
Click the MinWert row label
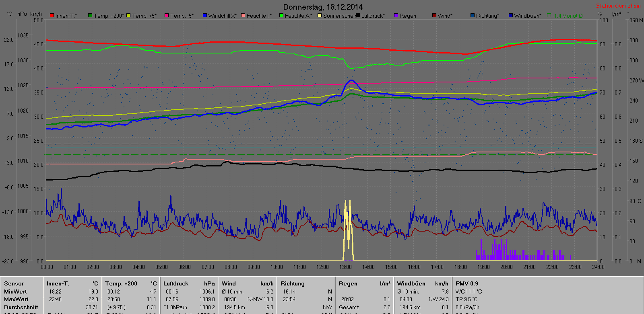(x=15, y=291)
